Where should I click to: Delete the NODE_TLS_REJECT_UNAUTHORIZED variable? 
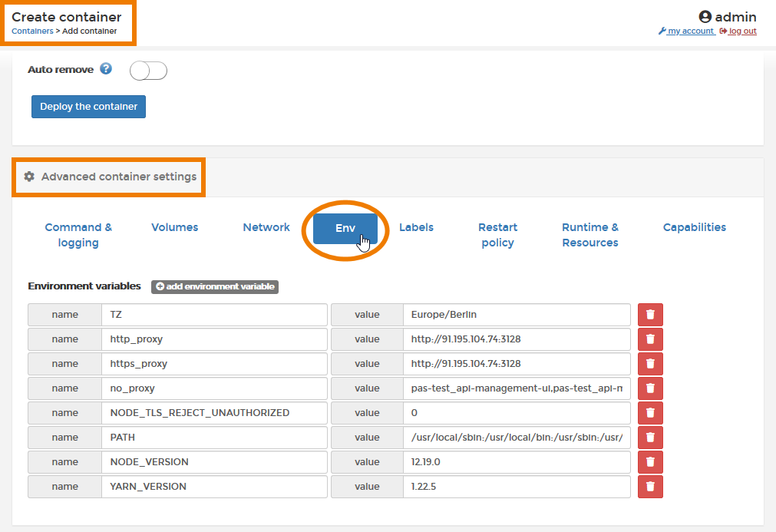click(650, 413)
